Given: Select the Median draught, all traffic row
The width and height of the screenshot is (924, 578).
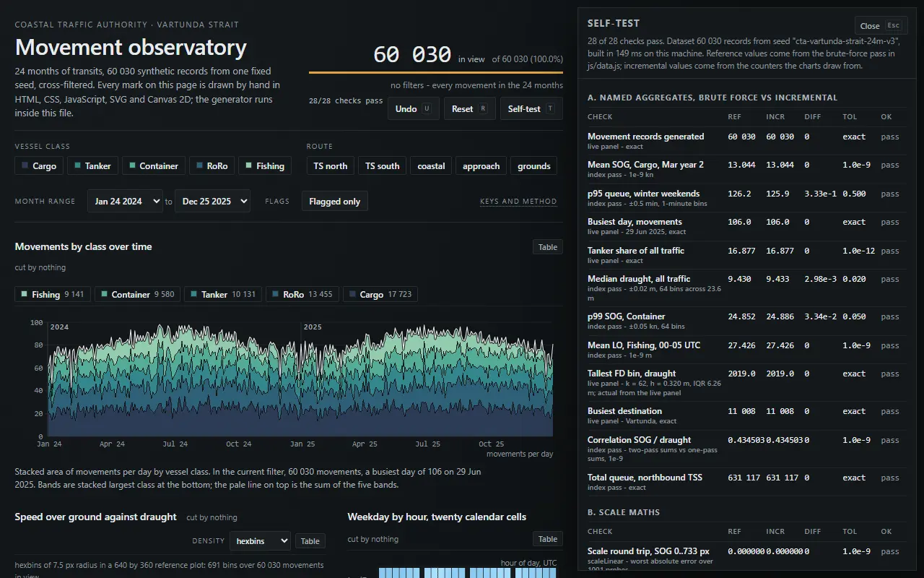Looking at the screenshot, I should coord(746,288).
